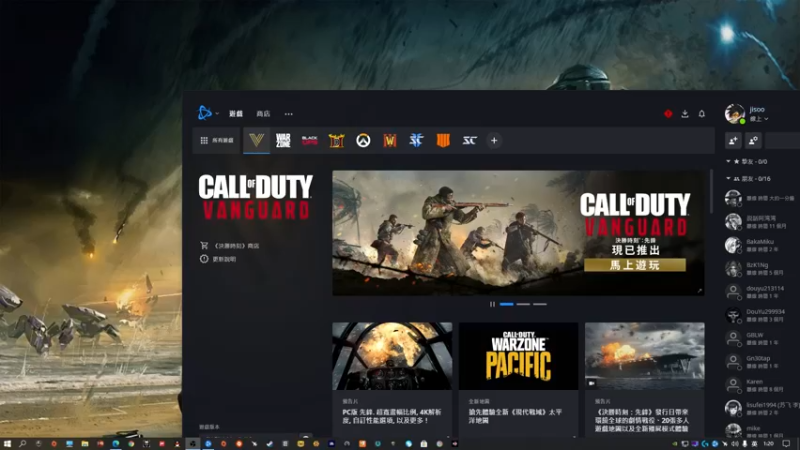
Task: Click the Vanguard soldiers hero banner
Action: (x=518, y=233)
